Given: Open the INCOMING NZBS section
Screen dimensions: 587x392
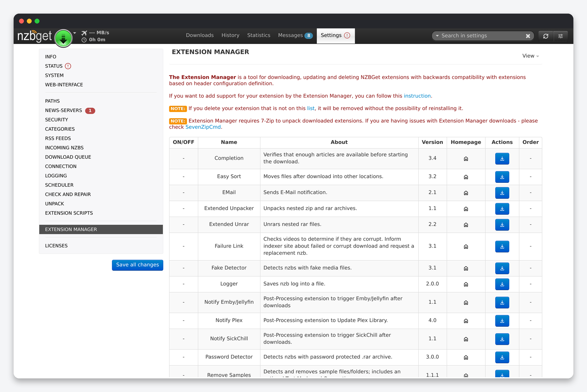Looking at the screenshot, I should (x=64, y=148).
